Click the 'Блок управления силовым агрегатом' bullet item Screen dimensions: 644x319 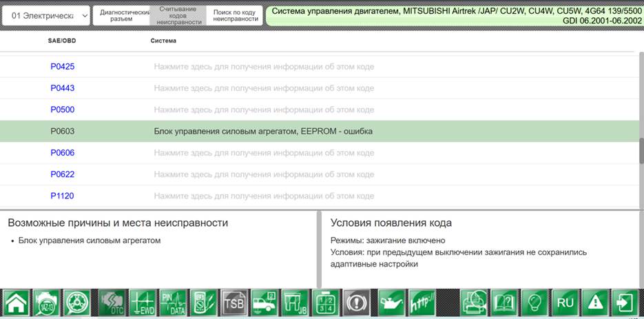click(89, 240)
